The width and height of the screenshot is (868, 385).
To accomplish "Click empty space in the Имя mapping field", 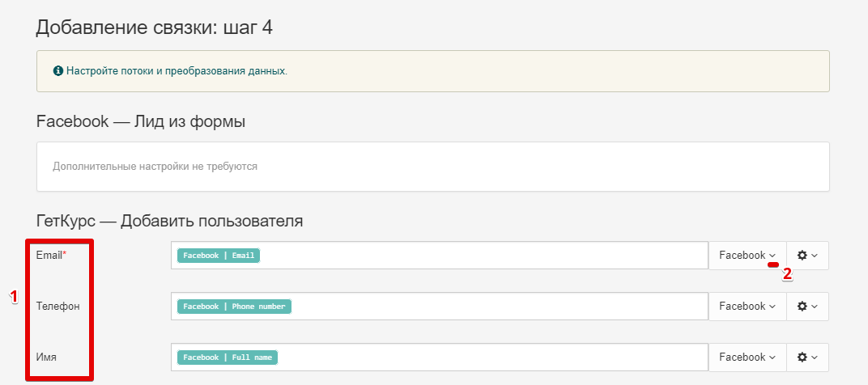I will point(492,357).
